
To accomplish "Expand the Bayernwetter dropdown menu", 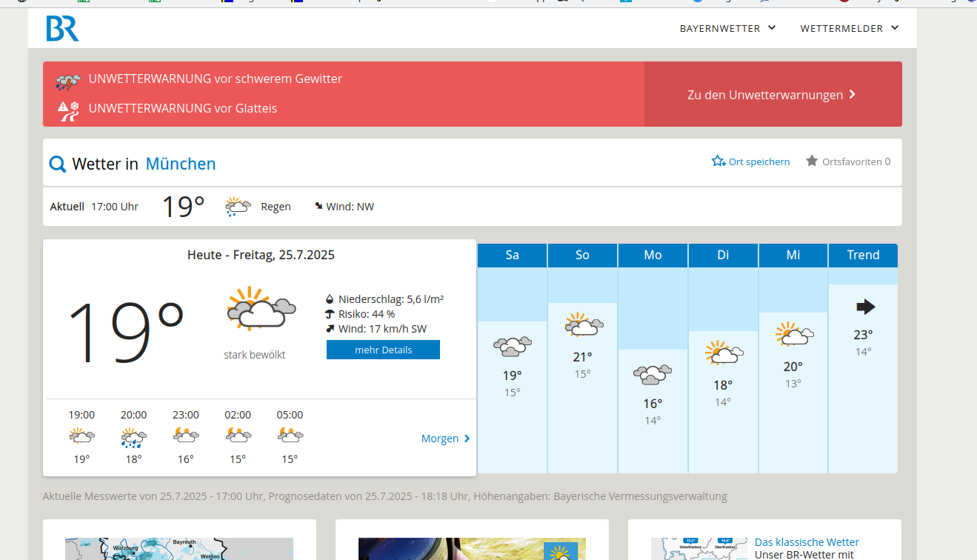I will [x=727, y=28].
